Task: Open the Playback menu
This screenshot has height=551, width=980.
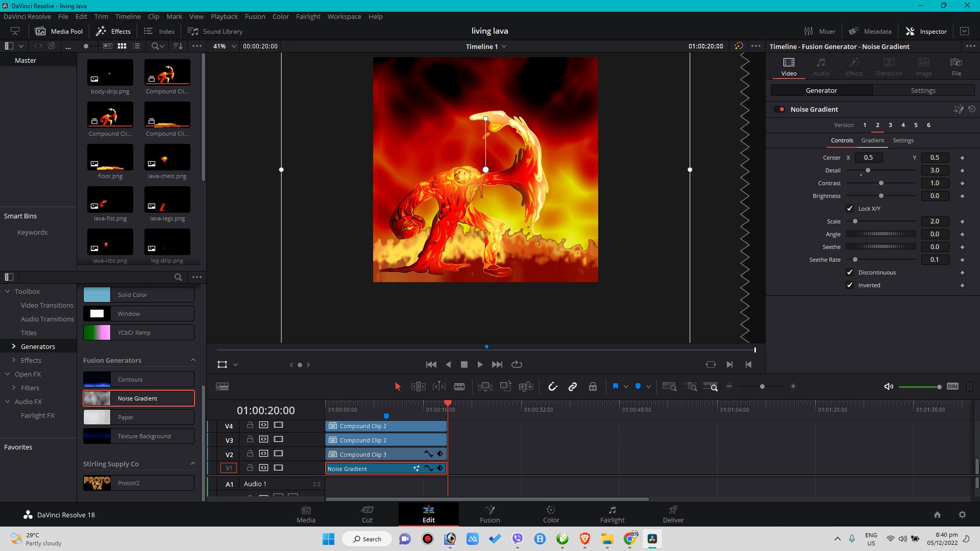Action: [x=224, y=16]
